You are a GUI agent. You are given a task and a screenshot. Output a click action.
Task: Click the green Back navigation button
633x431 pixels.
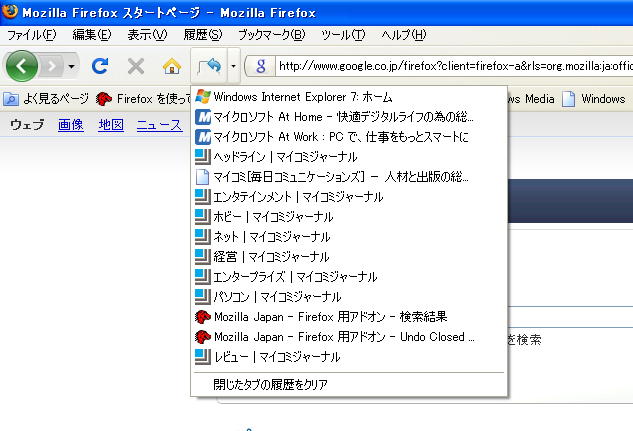point(22,66)
